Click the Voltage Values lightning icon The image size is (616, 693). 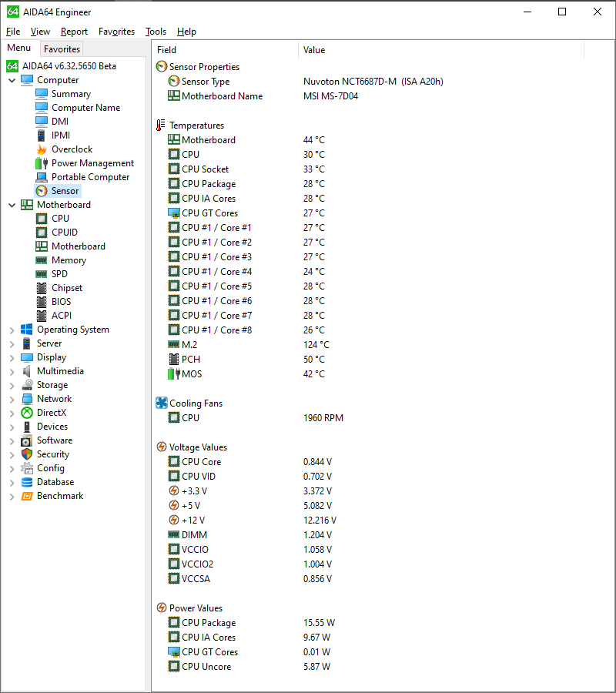click(162, 447)
